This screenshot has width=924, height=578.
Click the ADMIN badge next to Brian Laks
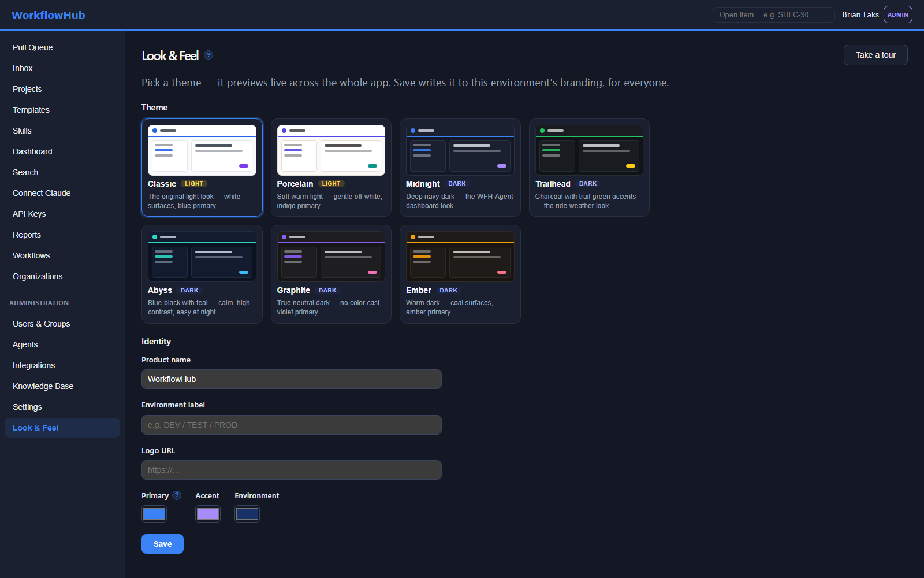coord(898,14)
